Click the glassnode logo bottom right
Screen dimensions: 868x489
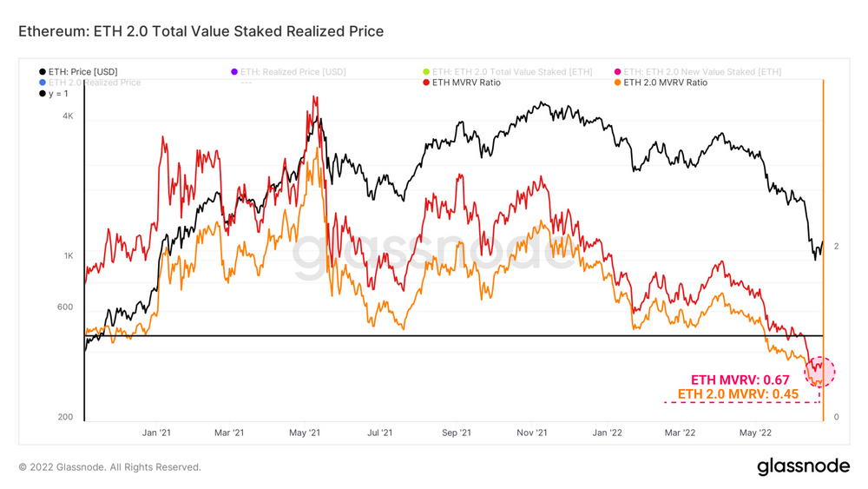pos(803,466)
